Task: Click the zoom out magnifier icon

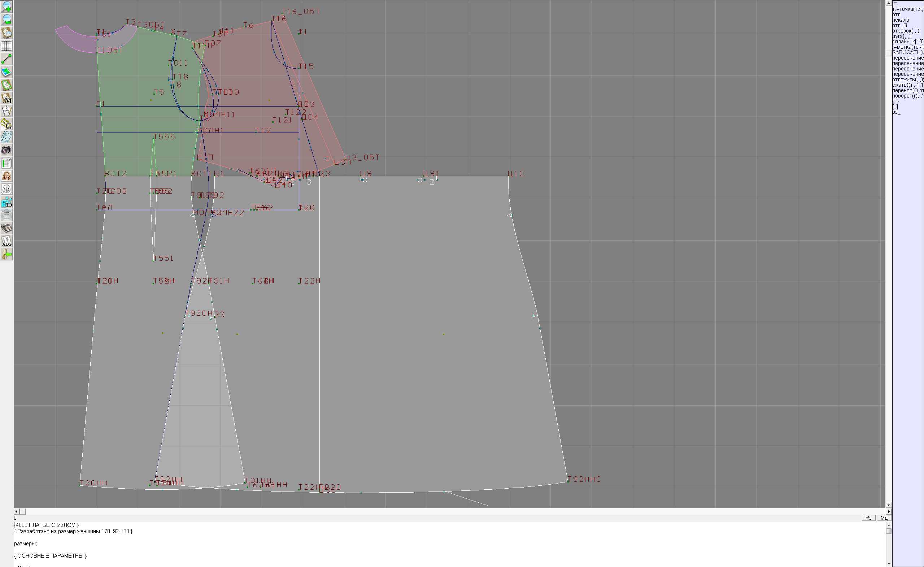Action: coord(7,20)
